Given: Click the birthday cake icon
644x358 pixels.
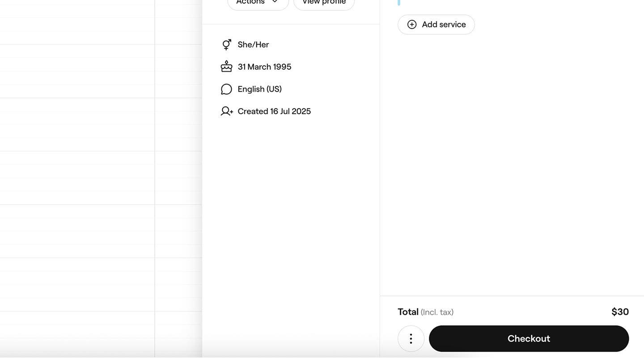Looking at the screenshot, I should point(227,67).
